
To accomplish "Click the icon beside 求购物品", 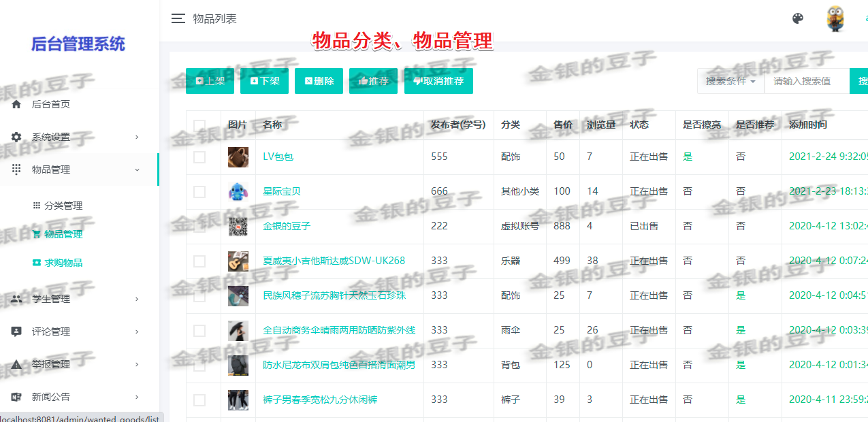I will click(37, 263).
